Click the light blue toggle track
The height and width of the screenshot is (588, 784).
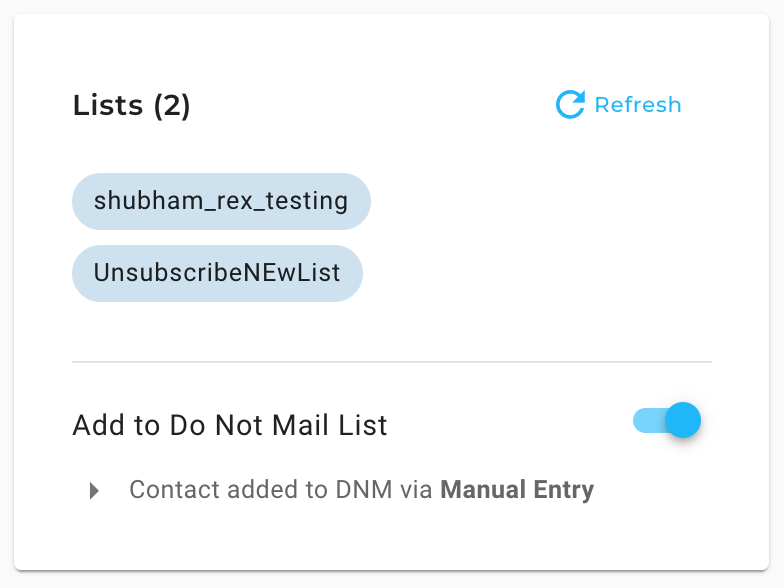[x=648, y=420]
